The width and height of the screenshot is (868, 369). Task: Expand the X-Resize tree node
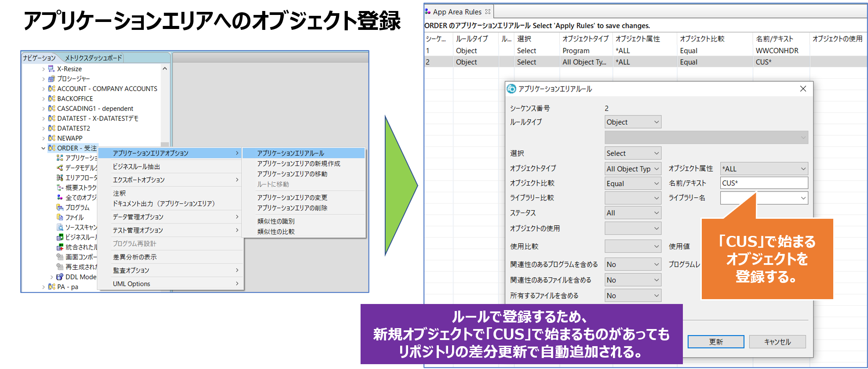point(43,69)
